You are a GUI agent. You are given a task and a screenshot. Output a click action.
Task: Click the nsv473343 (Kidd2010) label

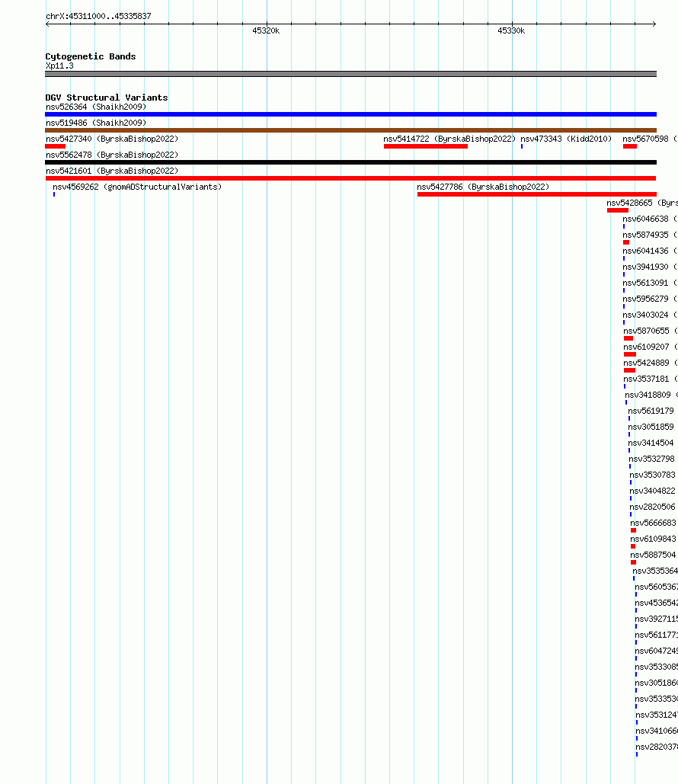566,139
